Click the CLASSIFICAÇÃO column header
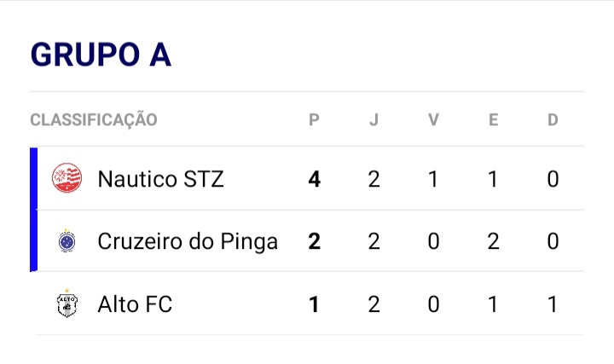Viewport: 614px width, 364px height. [x=94, y=119]
